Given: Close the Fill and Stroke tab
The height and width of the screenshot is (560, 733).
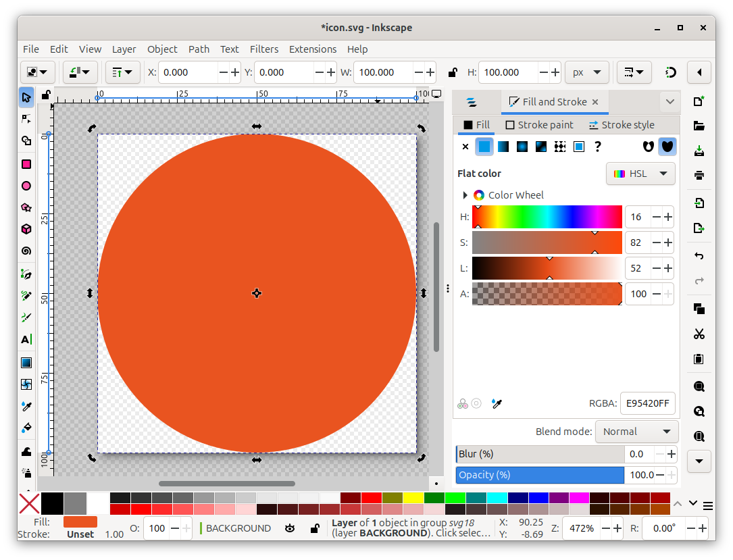Looking at the screenshot, I should click(595, 102).
